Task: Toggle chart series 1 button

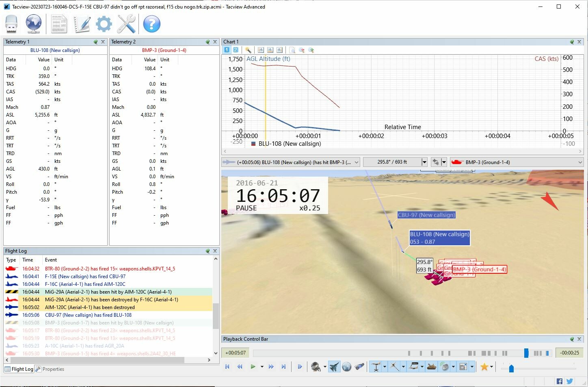Action: [227, 50]
